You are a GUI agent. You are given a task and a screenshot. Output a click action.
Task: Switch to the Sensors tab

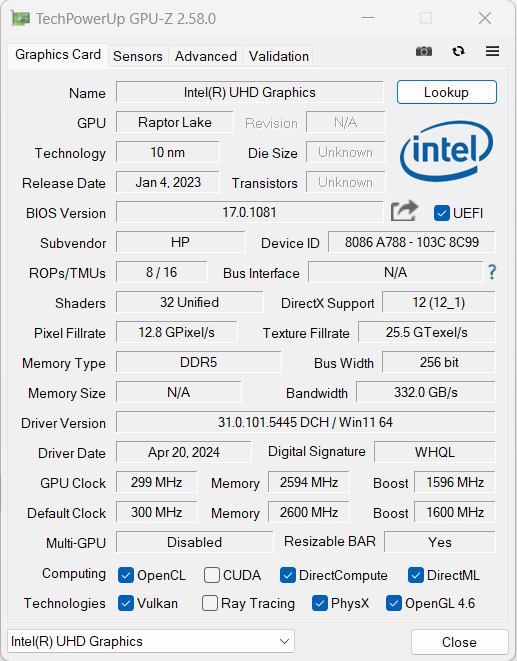point(137,56)
